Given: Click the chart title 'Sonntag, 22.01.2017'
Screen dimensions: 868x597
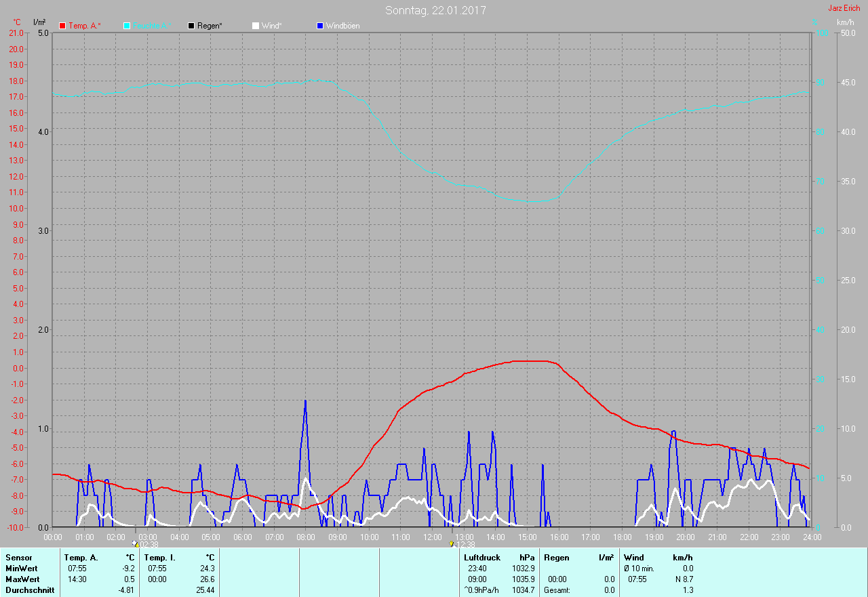Looking at the screenshot, I should (x=435, y=10).
